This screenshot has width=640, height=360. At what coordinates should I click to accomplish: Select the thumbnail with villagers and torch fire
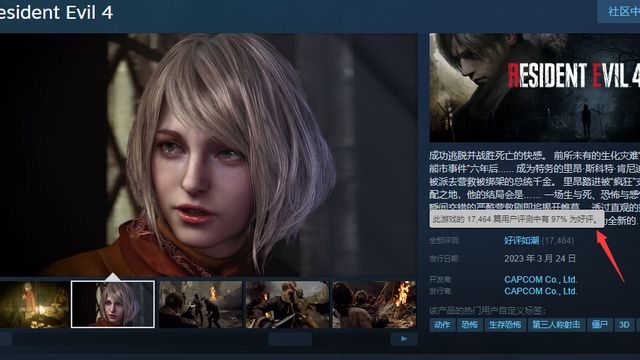click(x=200, y=304)
